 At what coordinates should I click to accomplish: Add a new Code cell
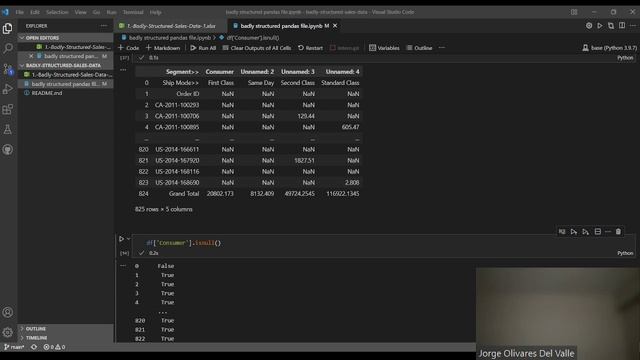(x=129, y=48)
